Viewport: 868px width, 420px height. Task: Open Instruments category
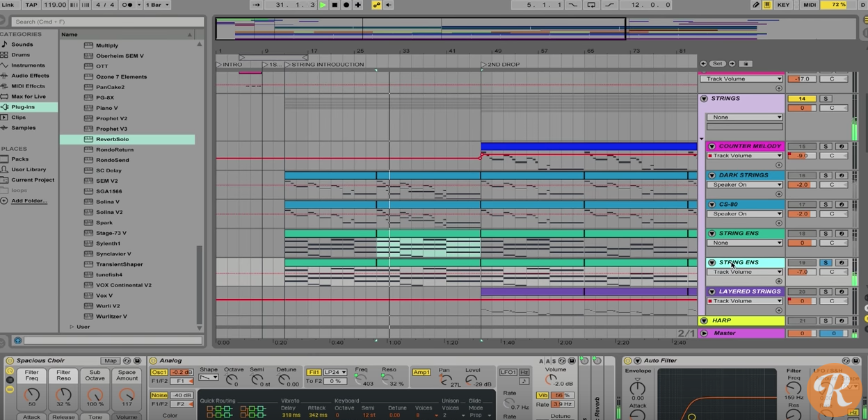[x=28, y=65]
